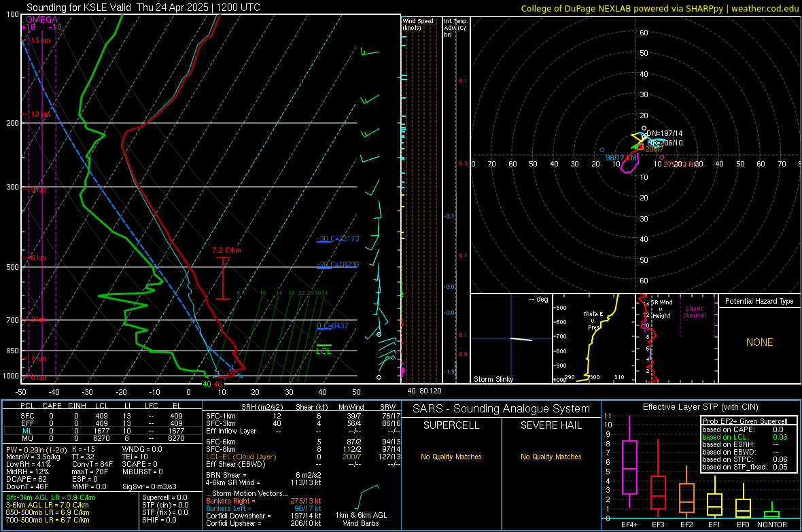Image resolution: width=802 pixels, height=532 pixels.
Task: Click the -20 C=18236' height label
Action: pyautogui.click(x=338, y=264)
